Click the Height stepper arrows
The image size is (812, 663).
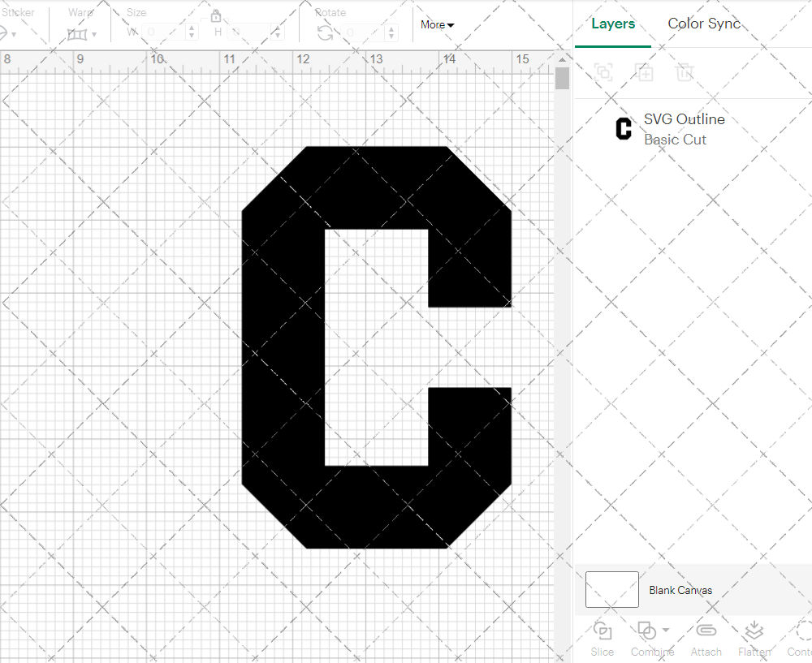click(278, 32)
